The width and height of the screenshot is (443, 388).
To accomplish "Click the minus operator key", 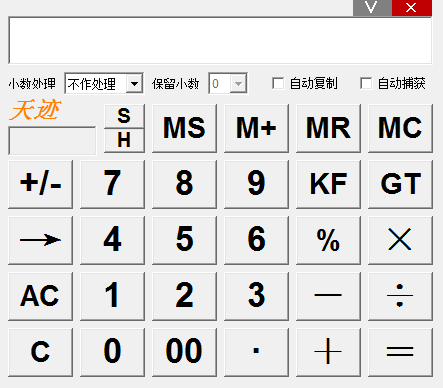I will click(328, 296).
